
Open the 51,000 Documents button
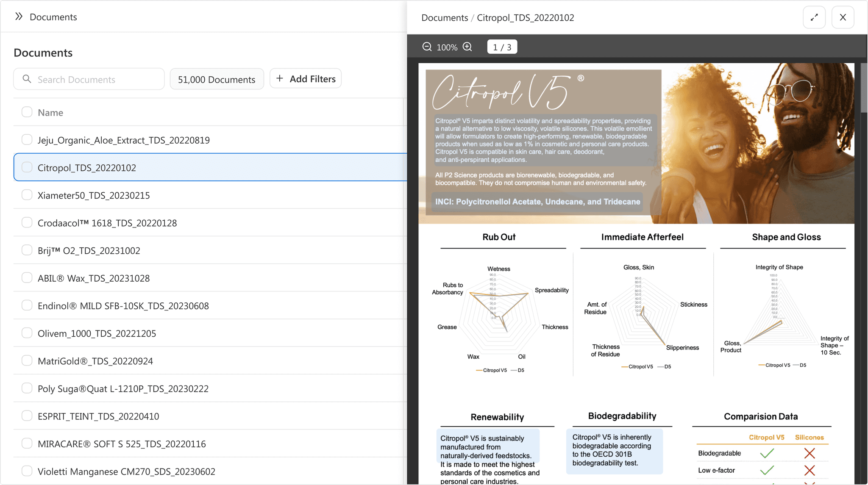pos(217,79)
